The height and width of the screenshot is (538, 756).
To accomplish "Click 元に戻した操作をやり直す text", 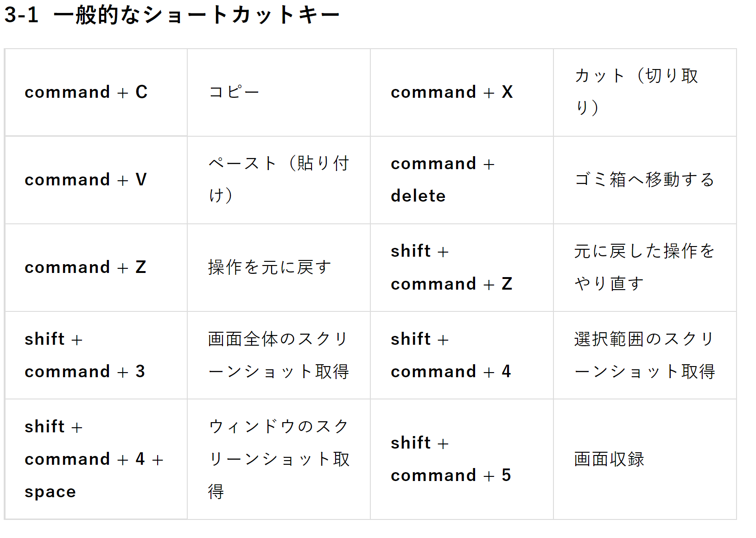I will tap(645, 267).
